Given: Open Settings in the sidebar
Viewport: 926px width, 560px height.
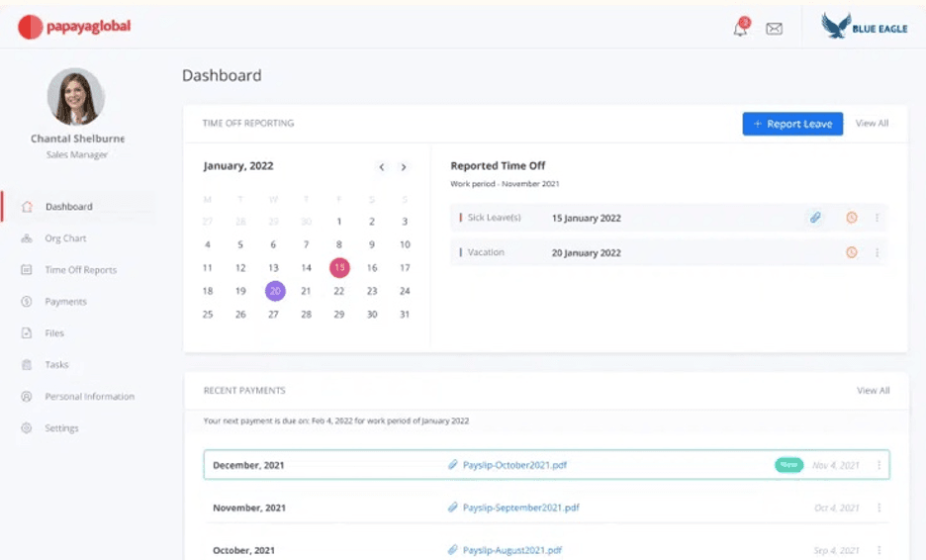Looking at the screenshot, I should point(61,428).
